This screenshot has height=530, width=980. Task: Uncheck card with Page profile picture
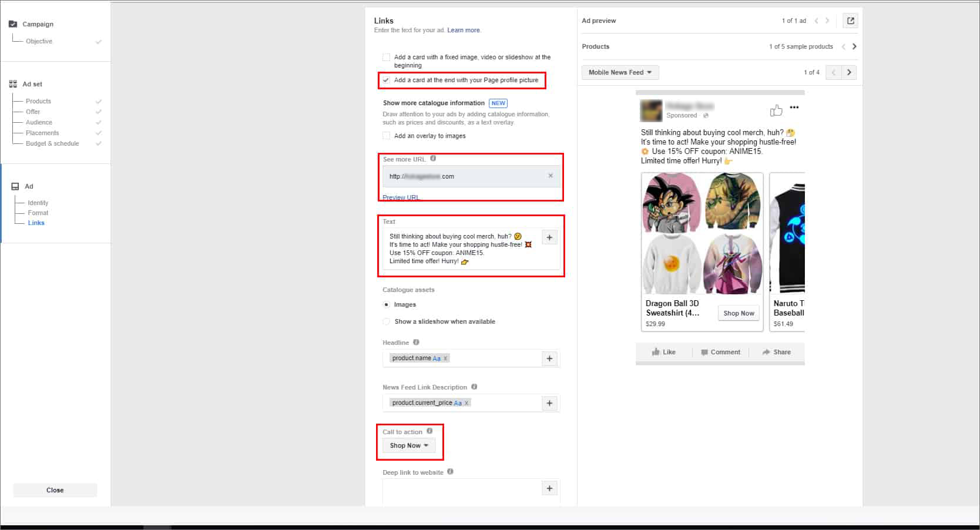click(386, 80)
